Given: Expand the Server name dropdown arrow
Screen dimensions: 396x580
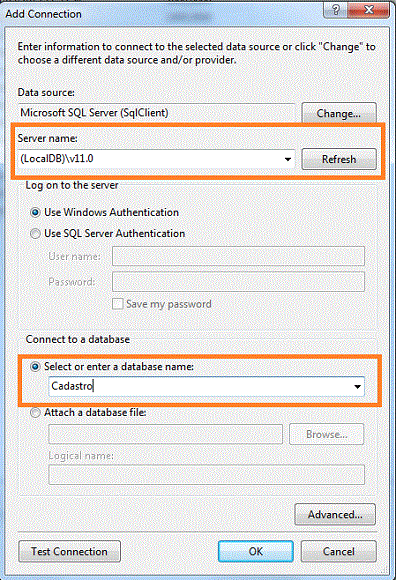Looking at the screenshot, I should point(288,159).
